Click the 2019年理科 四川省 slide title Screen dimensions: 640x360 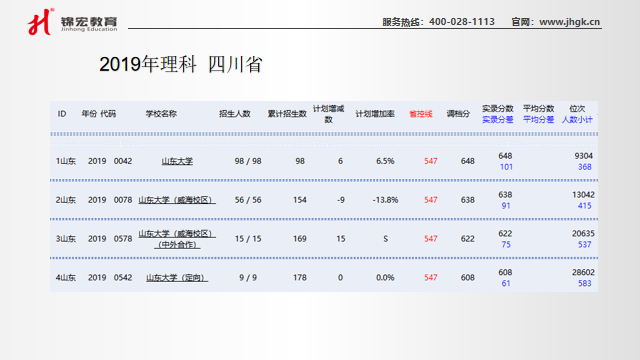point(181,64)
